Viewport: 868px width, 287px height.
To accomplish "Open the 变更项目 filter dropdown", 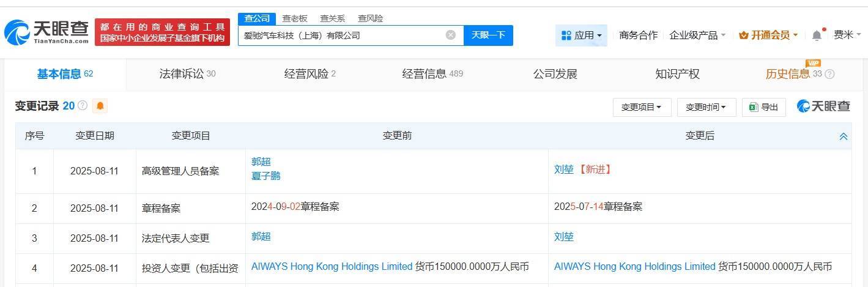I will pyautogui.click(x=642, y=107).
